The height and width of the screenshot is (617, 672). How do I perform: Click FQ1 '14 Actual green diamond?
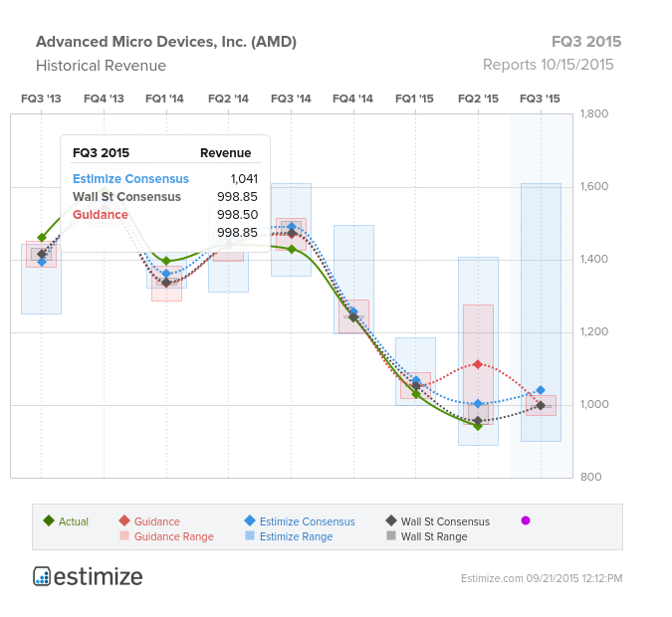click(x=166, y=261)
